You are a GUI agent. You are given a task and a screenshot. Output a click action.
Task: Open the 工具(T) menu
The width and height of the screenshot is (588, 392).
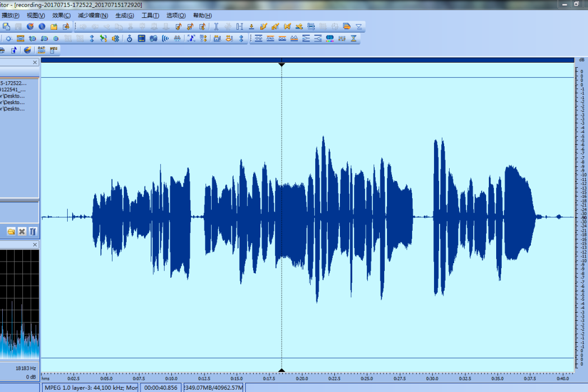pyautogui.click(x=150, y=15)
